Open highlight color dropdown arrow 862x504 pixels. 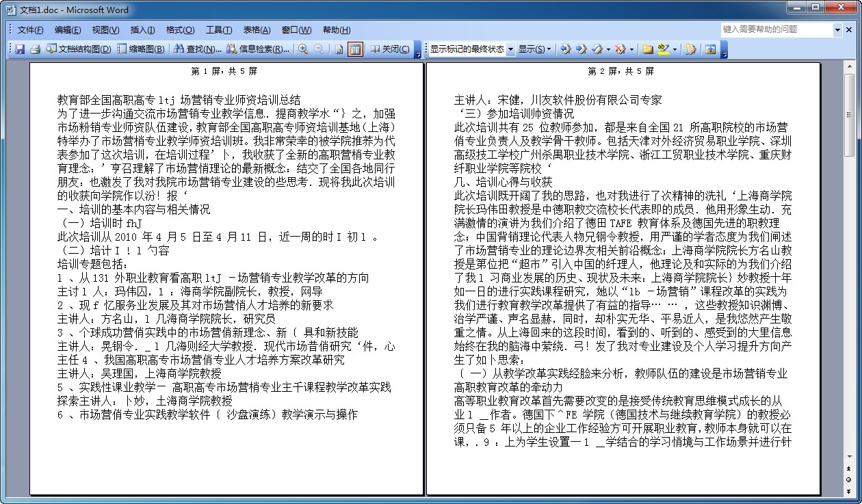675,49
